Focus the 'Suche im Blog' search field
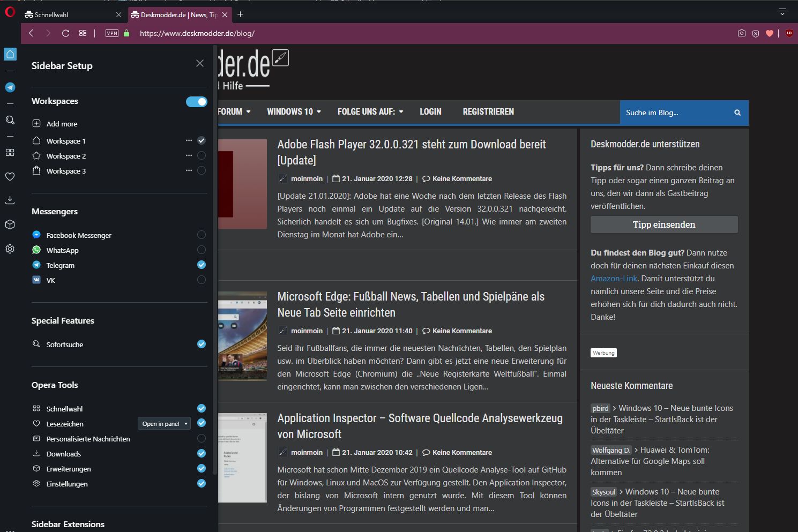Viewport: 798px width, 532px height. pos(675,113)
